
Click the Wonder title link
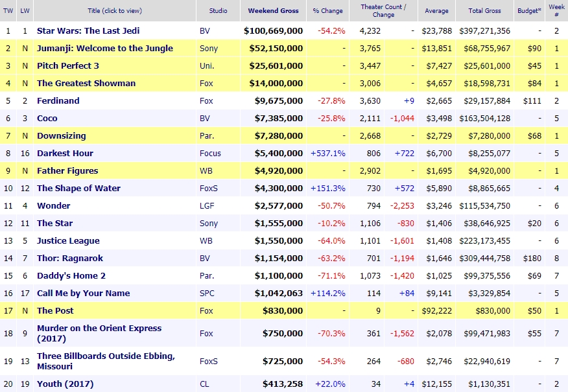[x=54, y=205]
